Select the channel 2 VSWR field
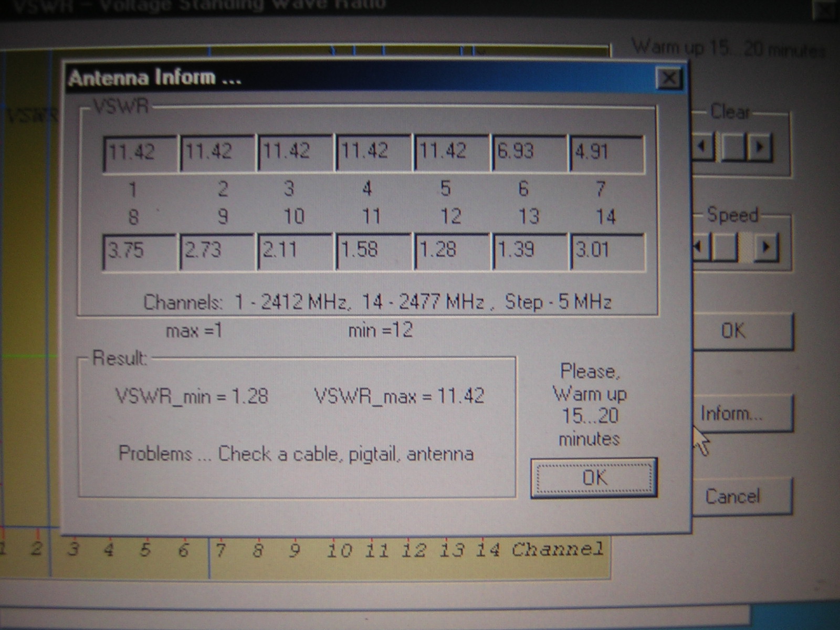 (x=217, y=153)
